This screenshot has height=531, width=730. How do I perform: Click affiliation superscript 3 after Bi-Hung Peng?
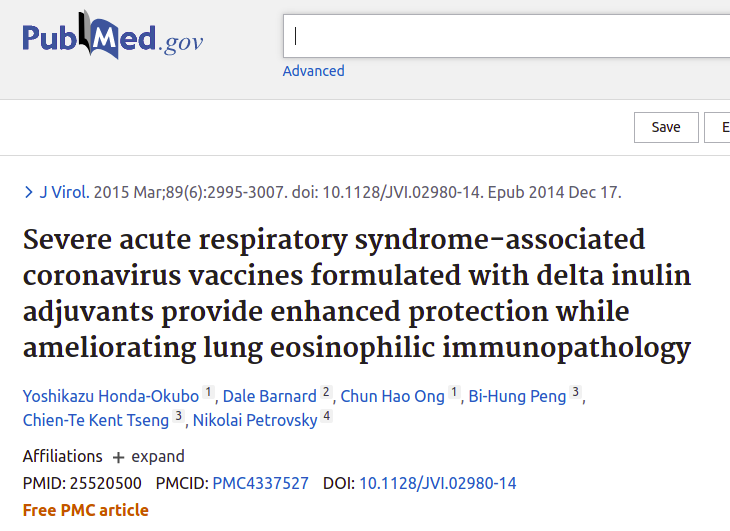[575, 392]
